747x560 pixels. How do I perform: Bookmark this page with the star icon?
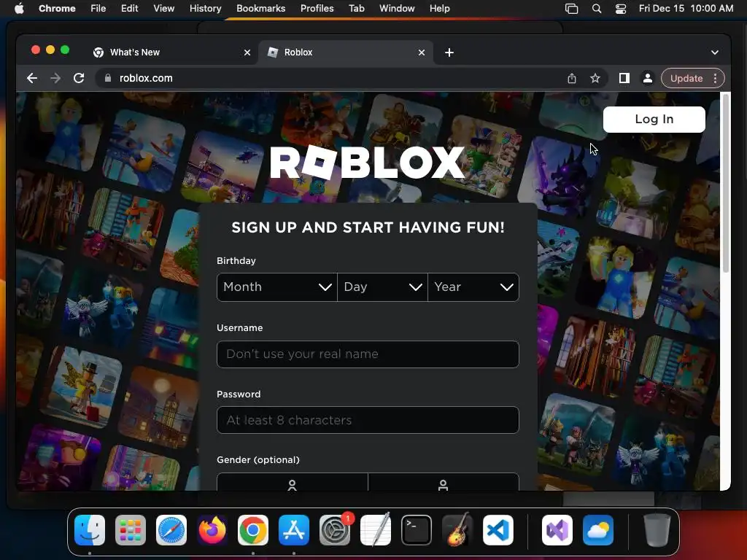pyautogui.click(x=595, y=78)
